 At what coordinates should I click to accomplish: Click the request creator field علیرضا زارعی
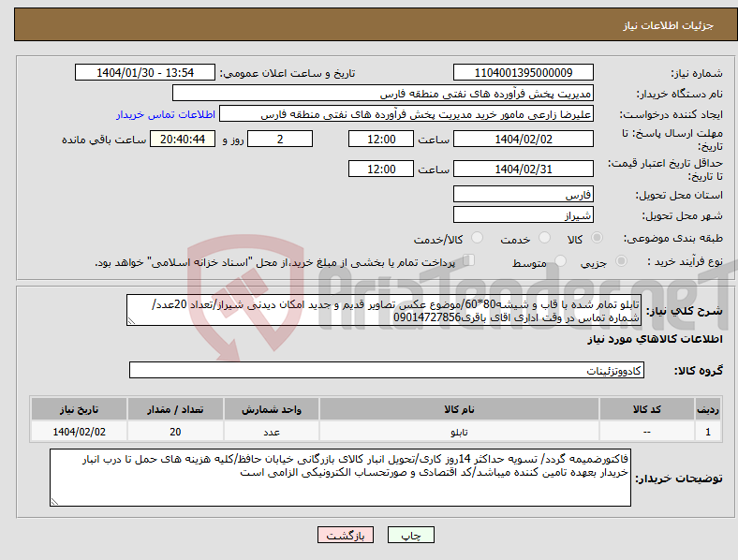[x=406, y=114]
